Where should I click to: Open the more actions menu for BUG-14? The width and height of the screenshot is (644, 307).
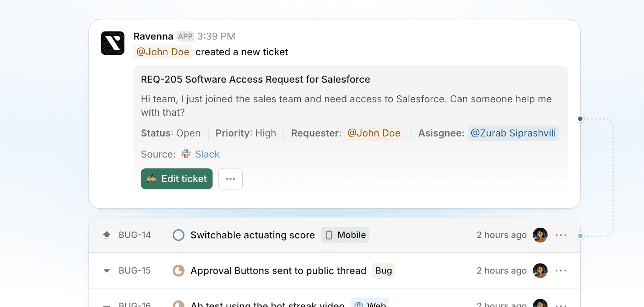click(561, 235)
